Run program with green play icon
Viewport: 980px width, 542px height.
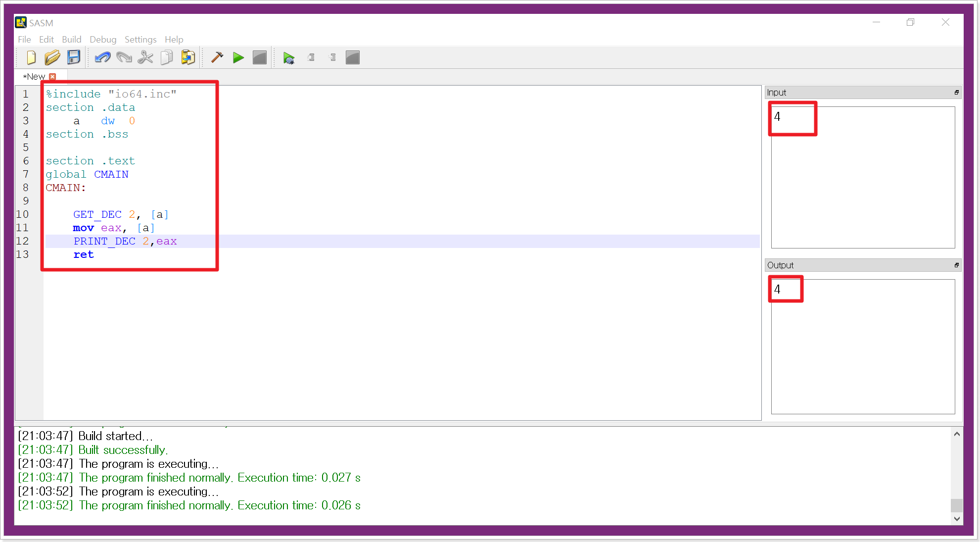(238, 58)
